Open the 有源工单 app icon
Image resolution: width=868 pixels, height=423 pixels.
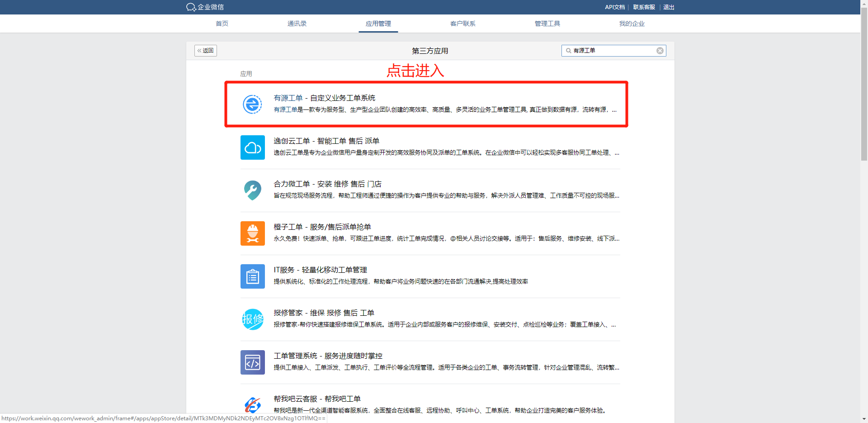tap(252, 105)
